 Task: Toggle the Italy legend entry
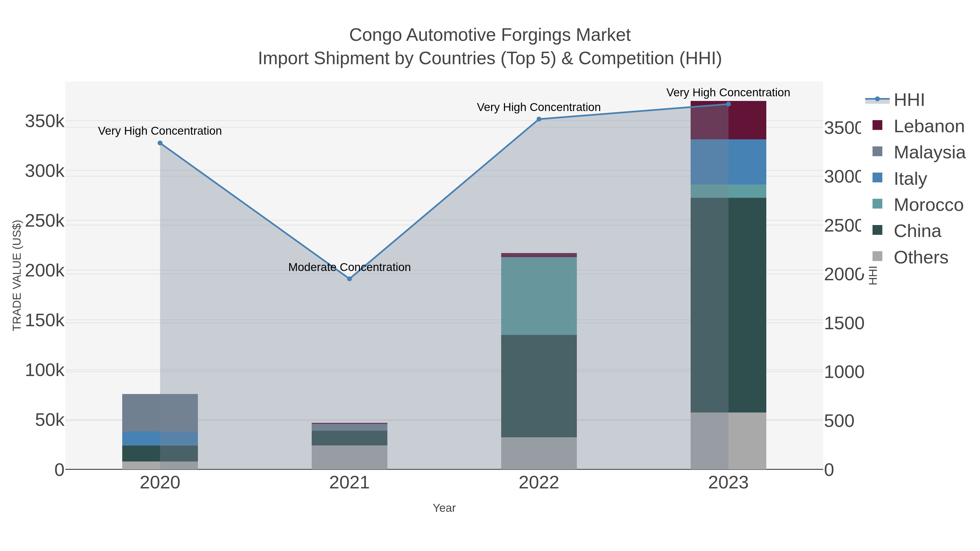coord(900,178)
